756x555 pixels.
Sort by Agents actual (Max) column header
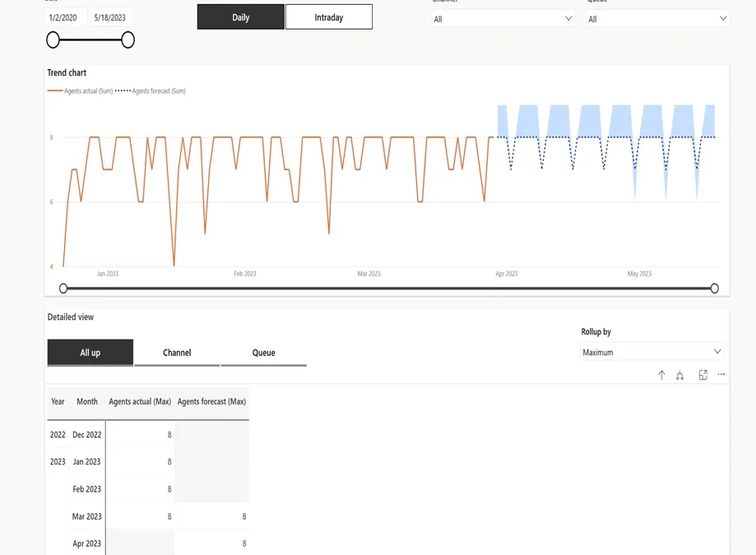pyautogui.click(x=140, y=401)
